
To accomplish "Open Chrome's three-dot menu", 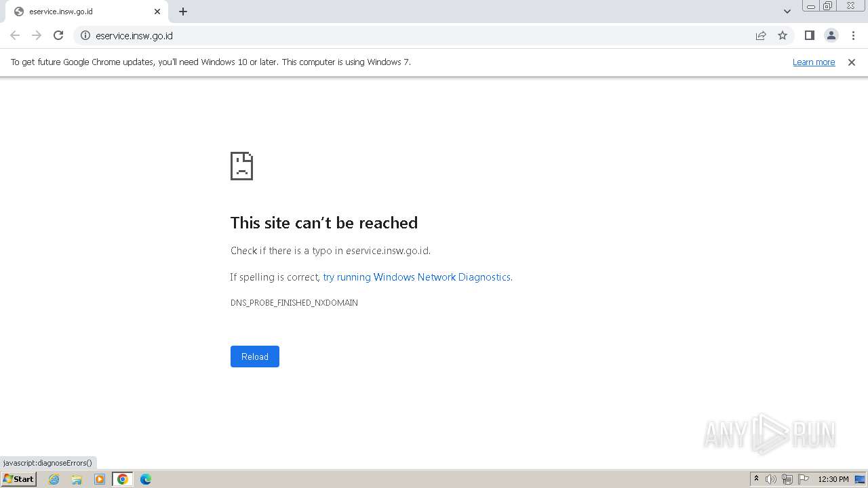I will point(853,35).
